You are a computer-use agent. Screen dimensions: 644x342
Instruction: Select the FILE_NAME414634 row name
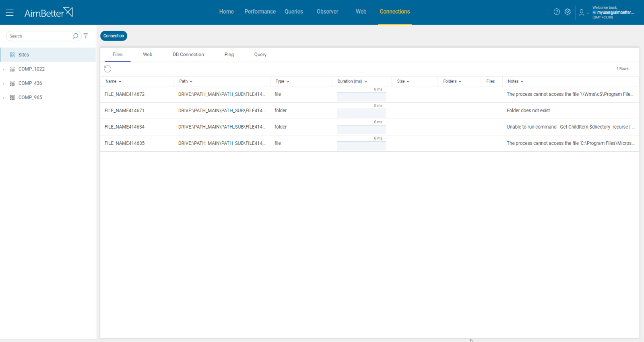click(x=124, y=127)
